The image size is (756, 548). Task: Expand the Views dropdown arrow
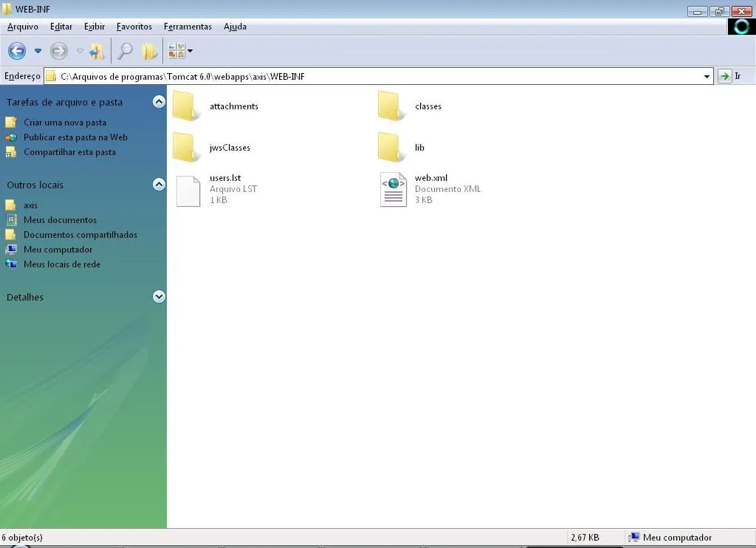click(x=190, y=51)
